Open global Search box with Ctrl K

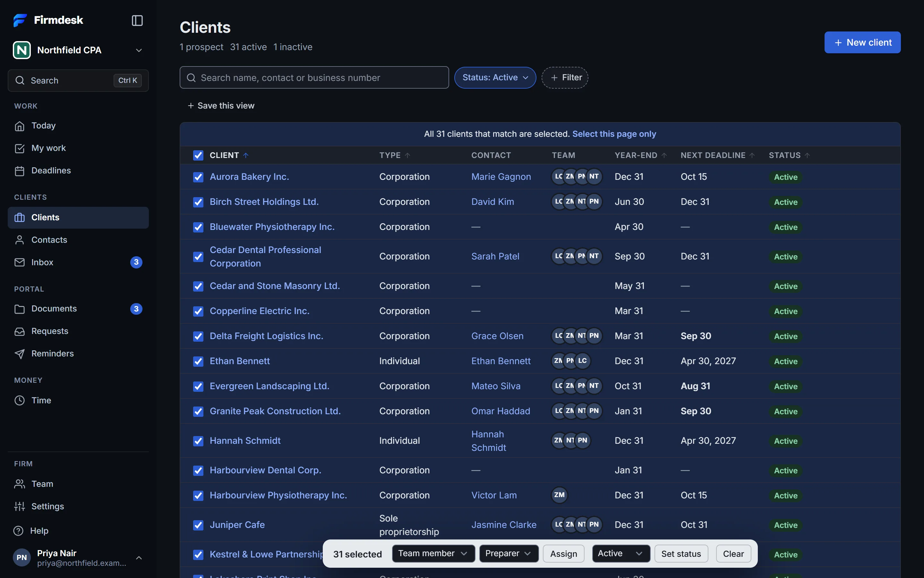tap(78, 81)
